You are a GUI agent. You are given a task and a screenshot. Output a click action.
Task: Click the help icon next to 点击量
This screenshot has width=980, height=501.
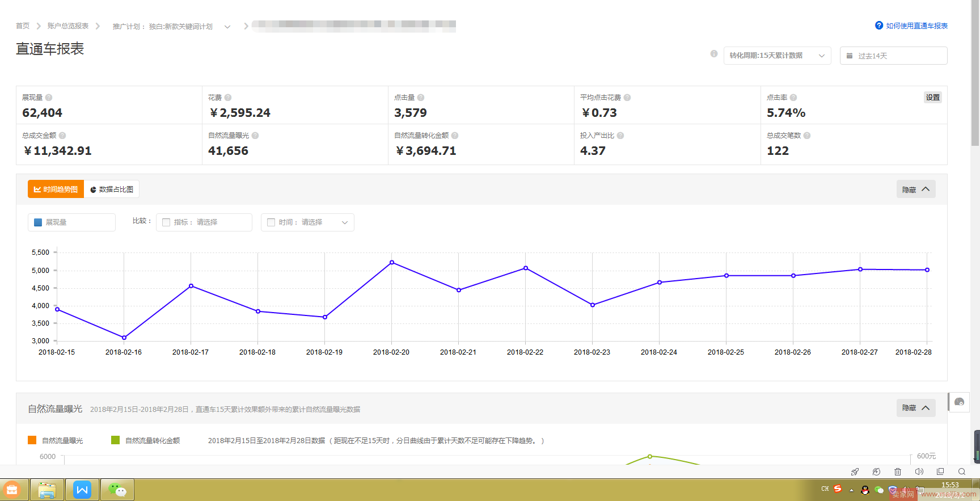click(x=421, y=98)
